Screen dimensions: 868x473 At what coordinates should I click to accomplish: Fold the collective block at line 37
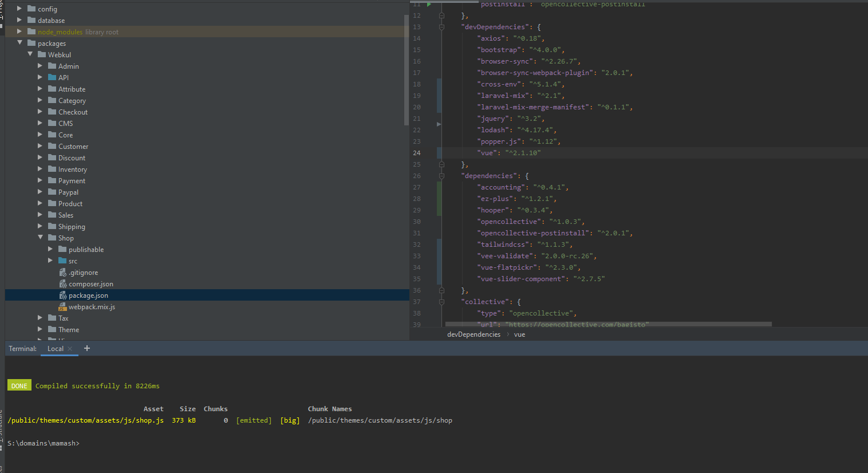pyautogui.click(x=441, y=302)
